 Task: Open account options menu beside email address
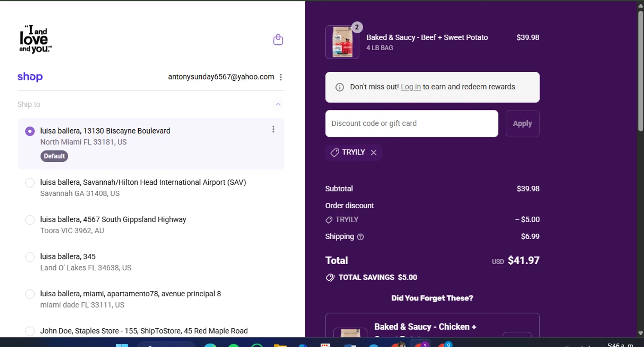tap(281, 77)
